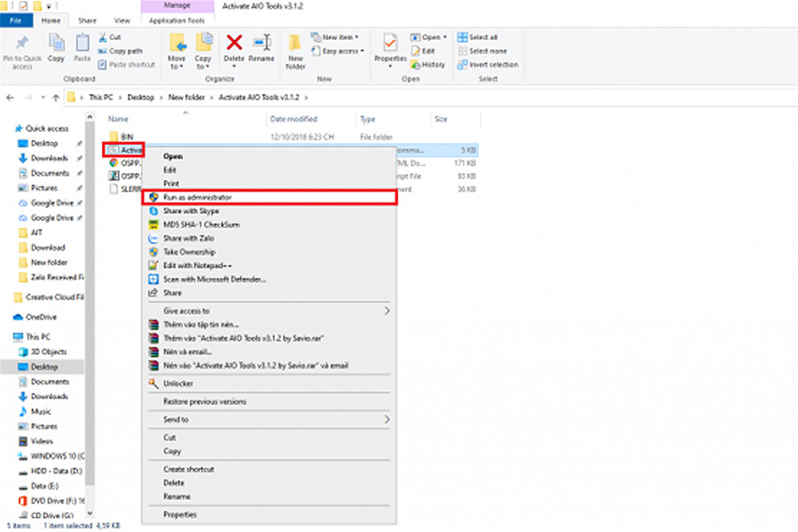Screen dimensions: 798x532
Task: Switch to the Share ribbon tab
Action: click(x=87, y=20)
